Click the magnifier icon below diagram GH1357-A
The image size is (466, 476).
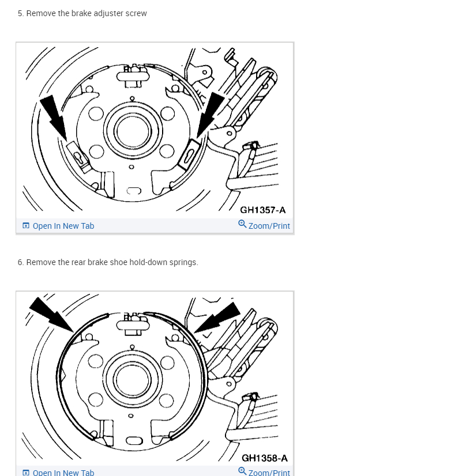point(242,224)
